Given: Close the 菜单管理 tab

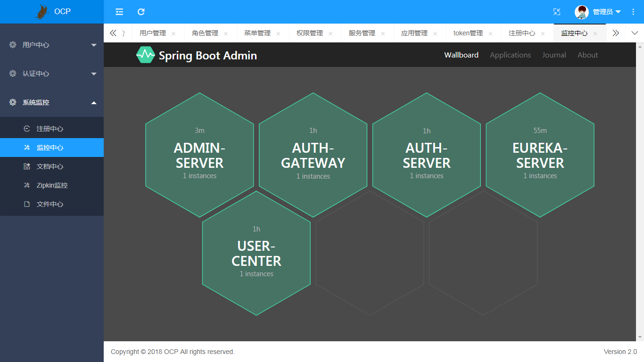Looking at the screenshot, I should coord(278,33).
